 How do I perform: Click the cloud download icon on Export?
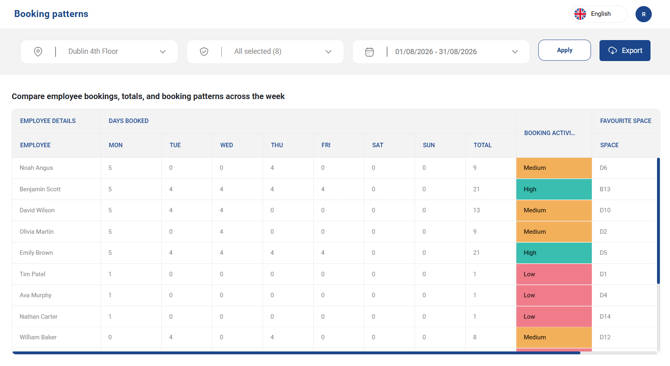click(612, 50)
